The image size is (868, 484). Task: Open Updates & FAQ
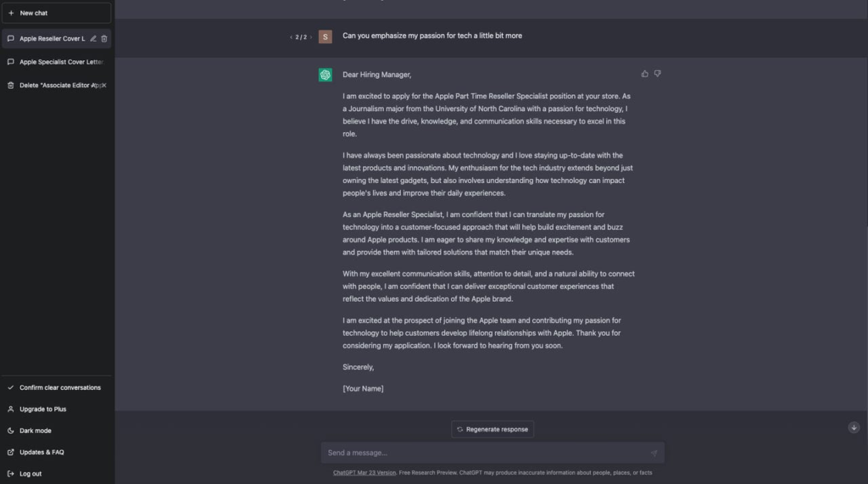coord(42,452)
